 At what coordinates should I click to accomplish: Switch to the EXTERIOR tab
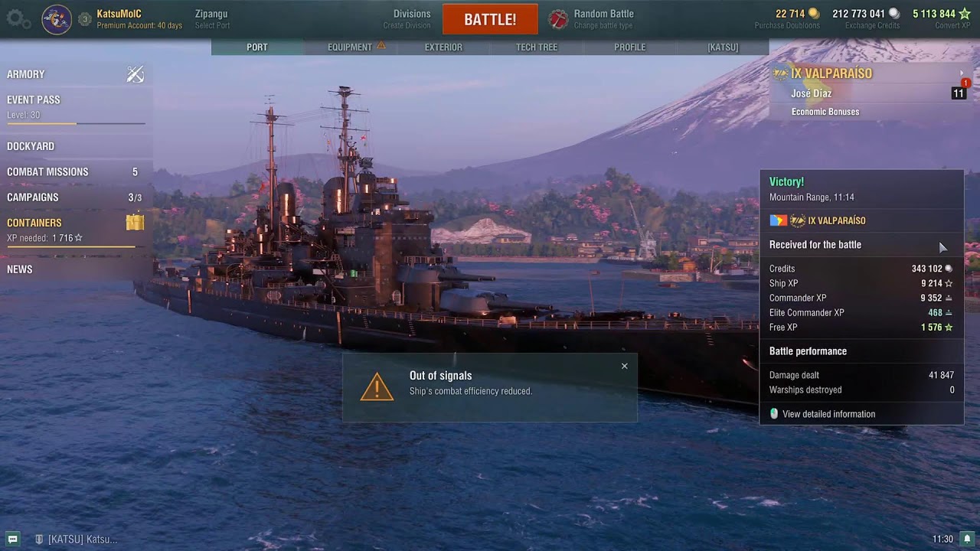tap(443, 47)
